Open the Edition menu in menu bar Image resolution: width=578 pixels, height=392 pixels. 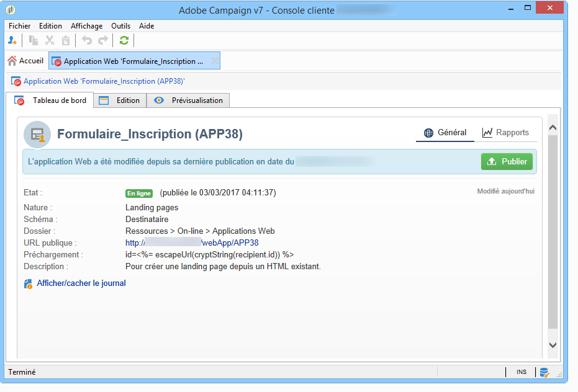pos(50,26)
